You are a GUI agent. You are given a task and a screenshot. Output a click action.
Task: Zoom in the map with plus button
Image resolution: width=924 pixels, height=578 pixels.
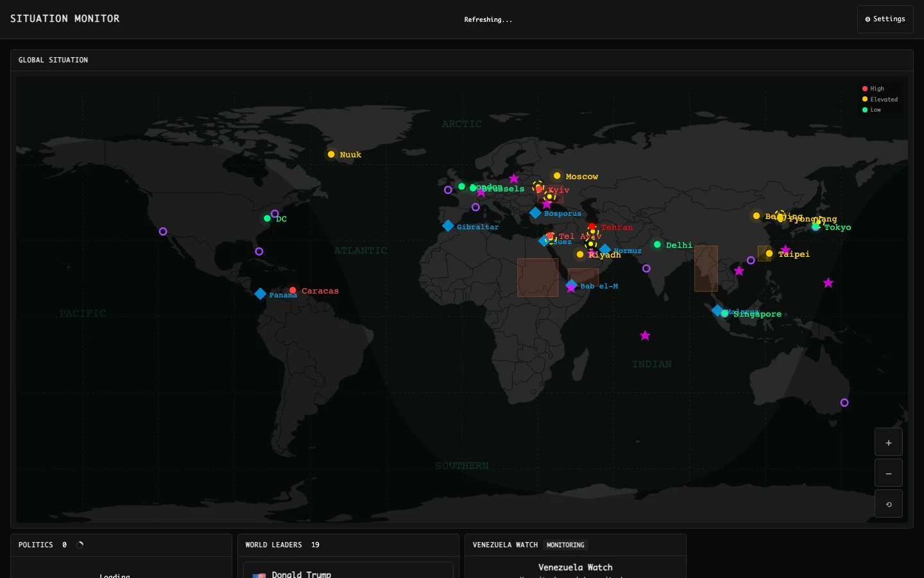(x=889, y=442)
